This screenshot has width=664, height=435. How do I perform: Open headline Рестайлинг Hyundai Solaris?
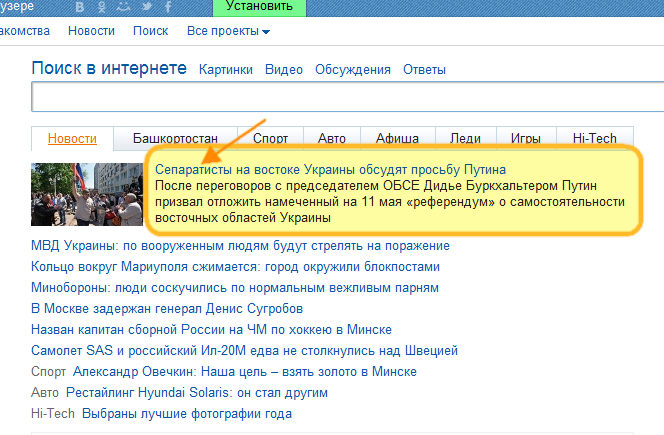pos(197,393)
